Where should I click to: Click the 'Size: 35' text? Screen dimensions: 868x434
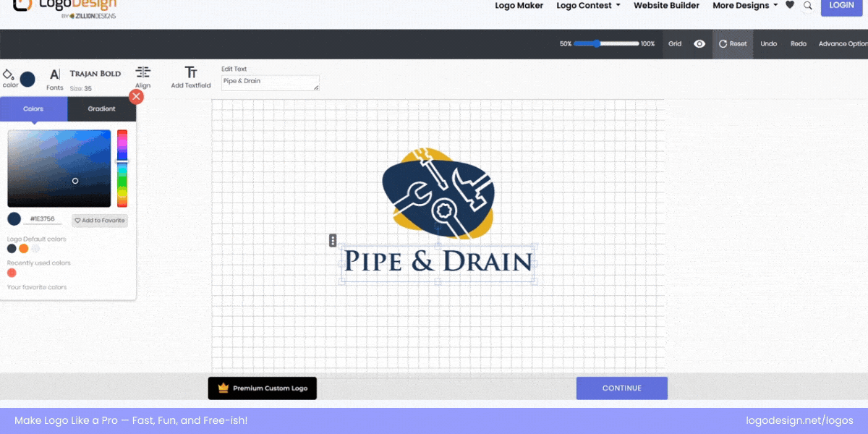click(x=80, y=88)
